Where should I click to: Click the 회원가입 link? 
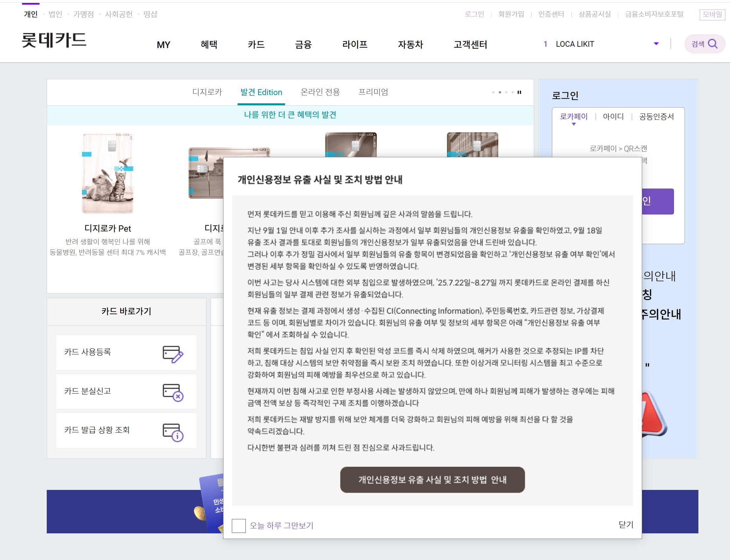coord(511,14)
